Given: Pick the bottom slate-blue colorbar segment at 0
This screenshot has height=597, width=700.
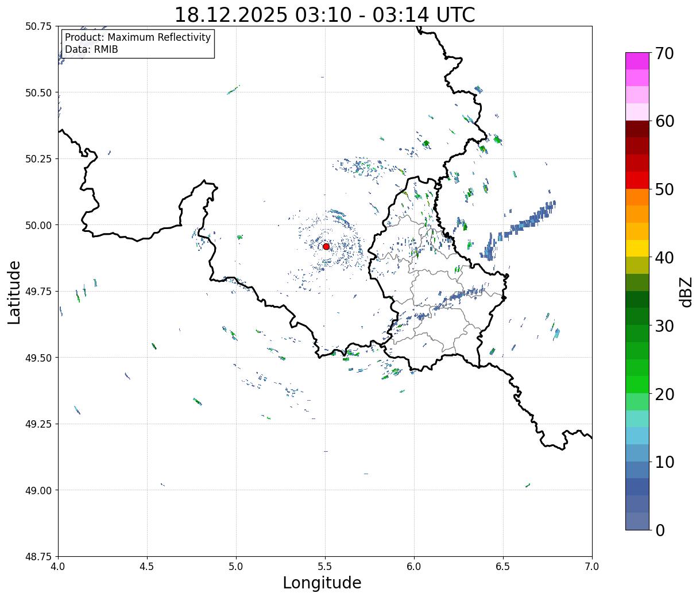Looking at the screenshot, I should click(x=637, y=521).
